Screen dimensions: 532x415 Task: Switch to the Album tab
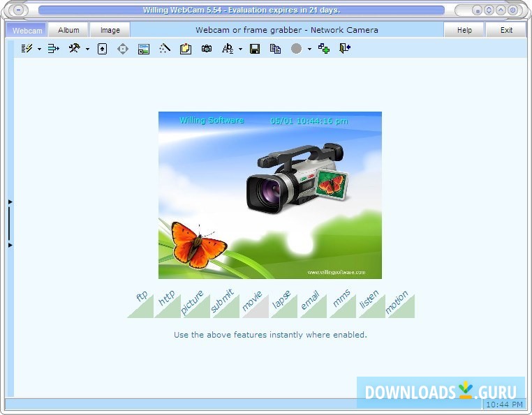pos(68,30)
